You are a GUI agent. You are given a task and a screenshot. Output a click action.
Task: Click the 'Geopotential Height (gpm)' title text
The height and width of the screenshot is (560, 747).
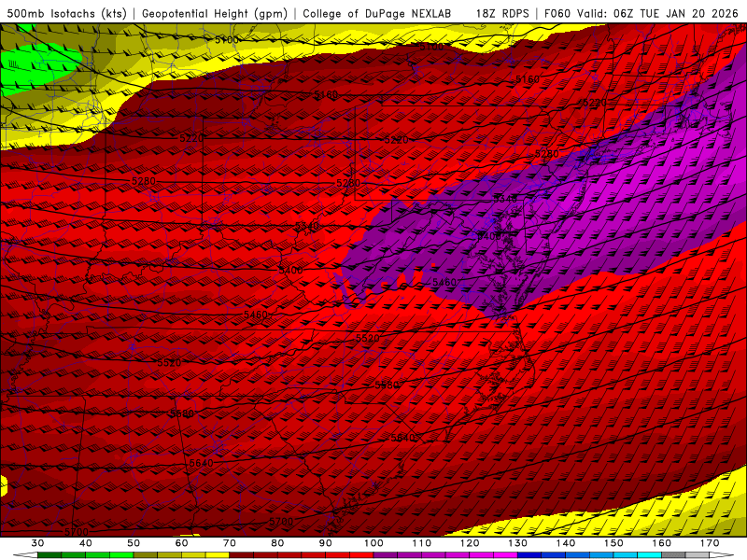click(x=215, y=14)
